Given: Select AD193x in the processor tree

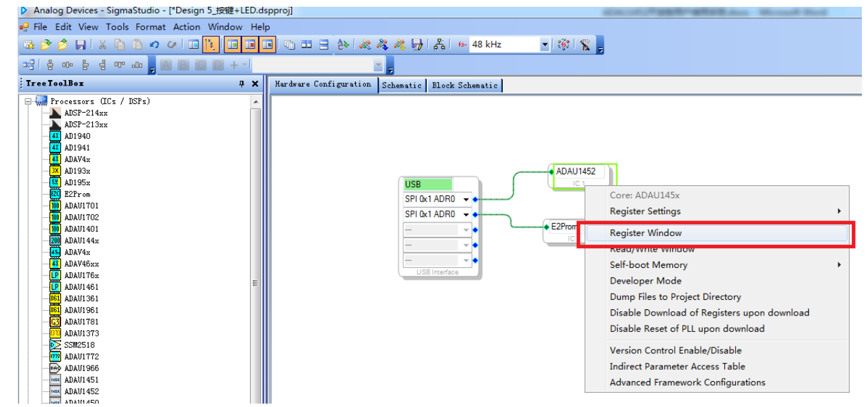Looking at the screenshot, I should point(77,171).
